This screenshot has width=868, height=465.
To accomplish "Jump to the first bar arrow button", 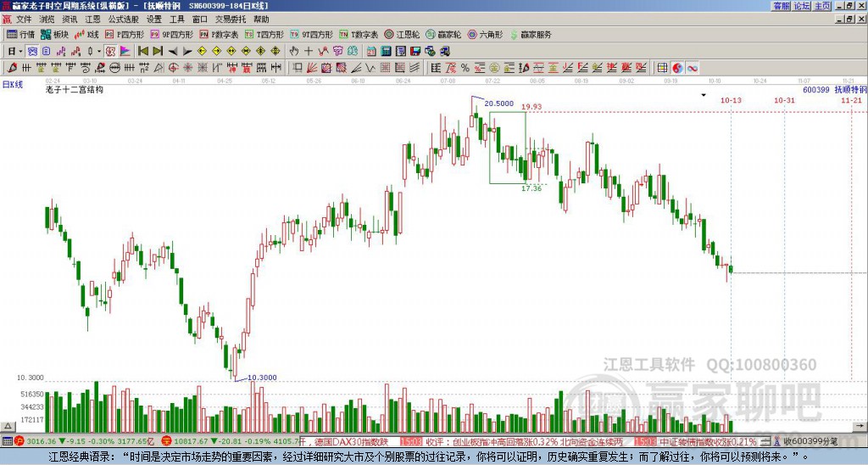I will (x=142, y=51).
